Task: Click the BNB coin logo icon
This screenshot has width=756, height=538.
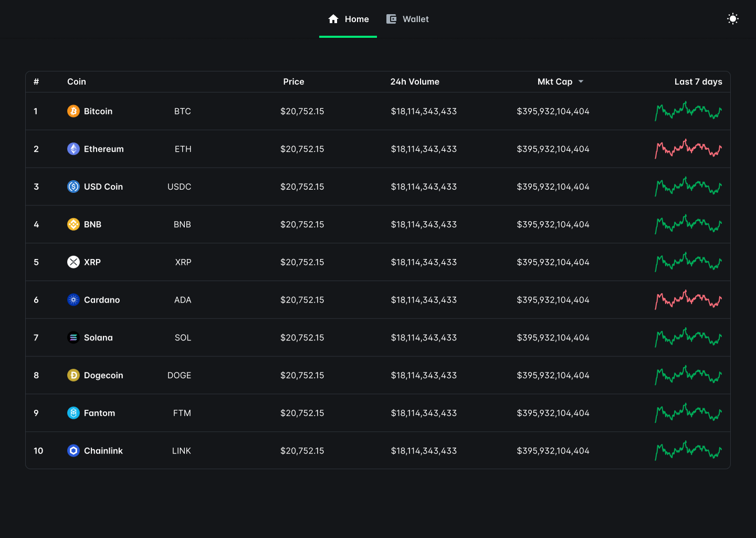Action: (73, 224)
